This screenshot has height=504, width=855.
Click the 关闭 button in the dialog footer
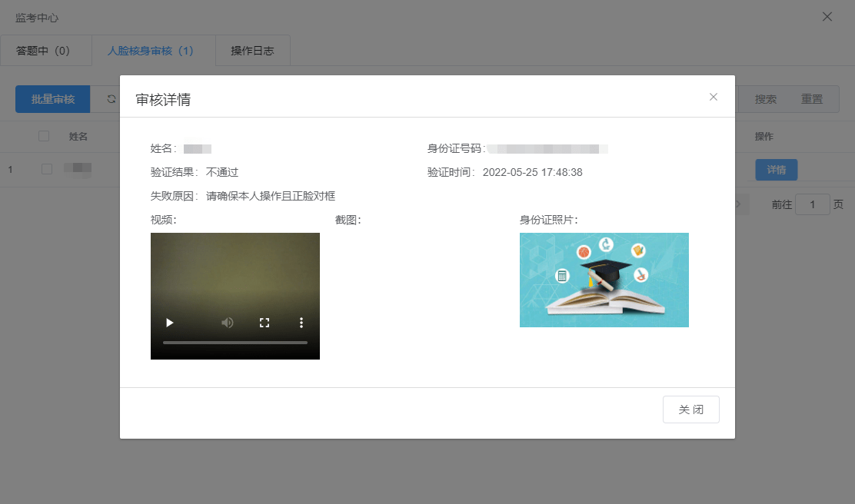tap(690, 409)
